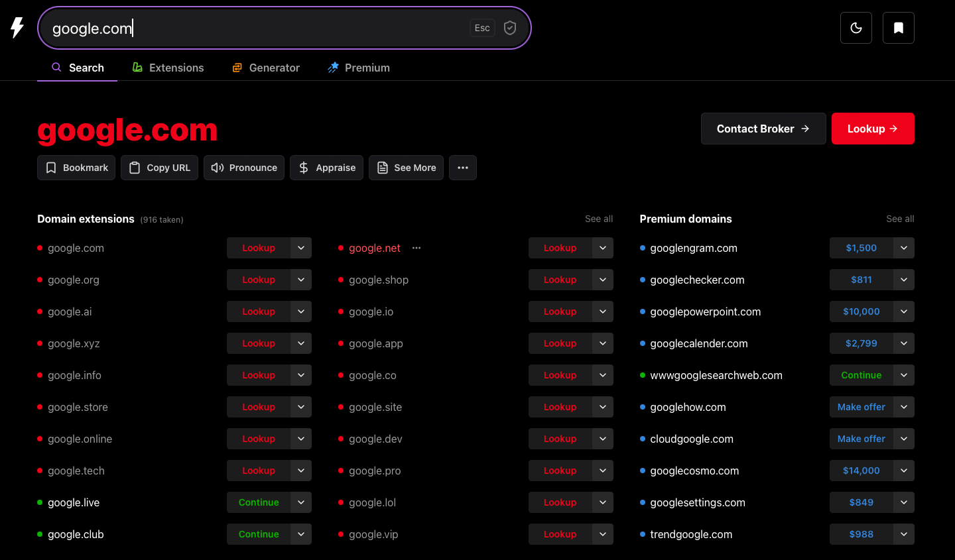Viewport: 955px width, 560px height.
Task: Click Lookup for google.info
Action: [259, 375]
